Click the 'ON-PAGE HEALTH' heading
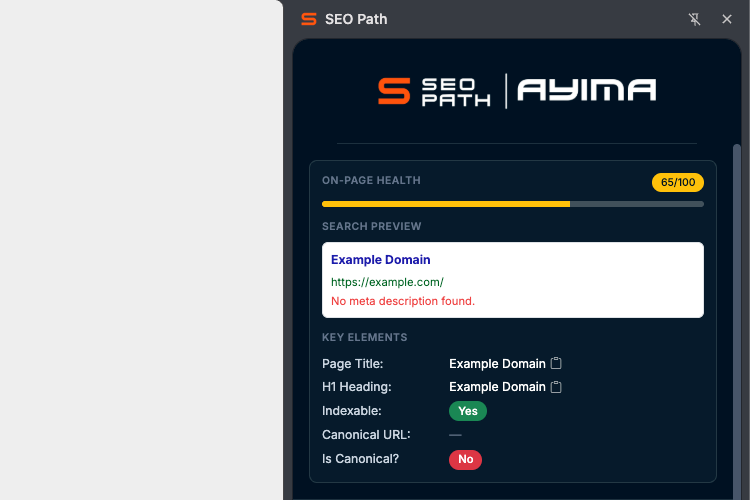The width and height of the screenshot is (750, 500). click(x=371, y=180)
